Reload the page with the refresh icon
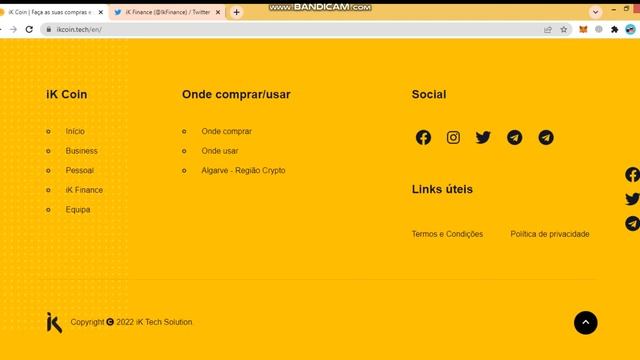This screenshot has width=640, height=360. pos(29,29)
